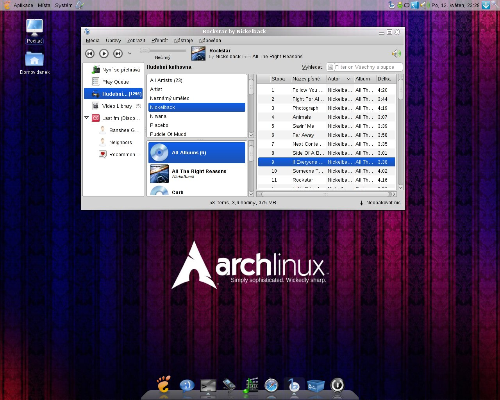The image size is (500, 400).
Task: Select the Last.fm sidebar entry
Action: coord(113,118)
